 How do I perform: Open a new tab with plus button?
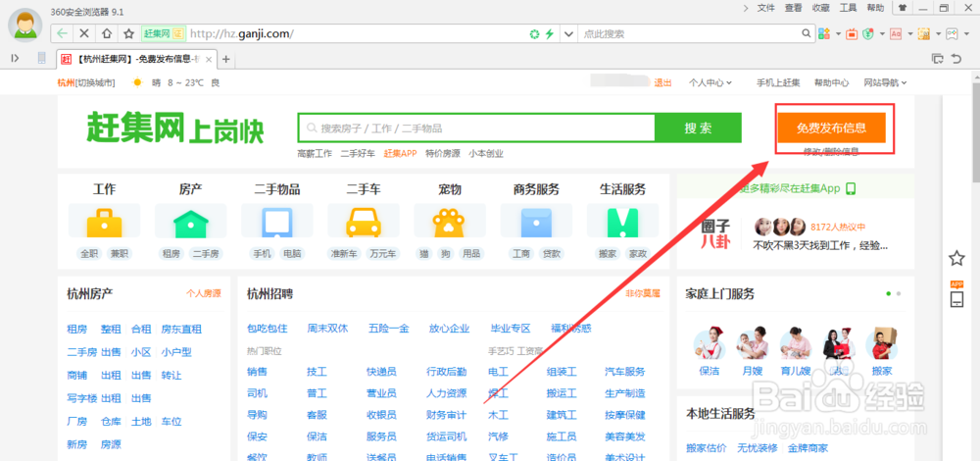(x=226, y=60)
